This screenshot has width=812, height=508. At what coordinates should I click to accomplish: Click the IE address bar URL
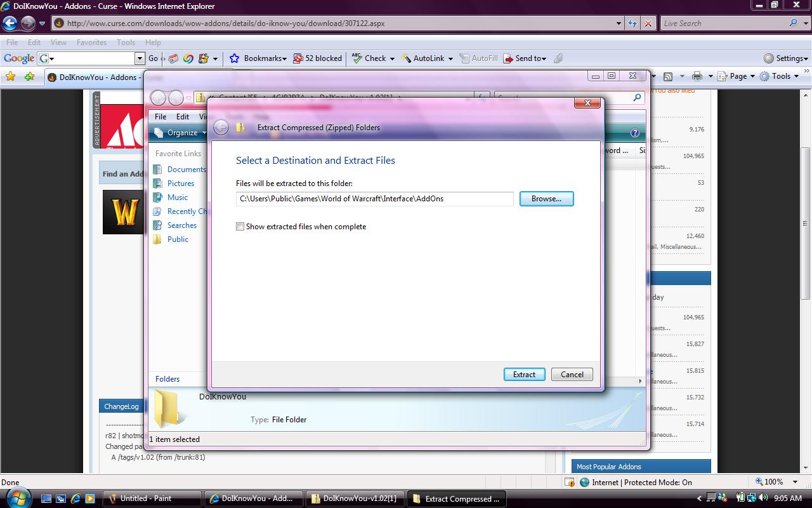click(x=226, y=23)
